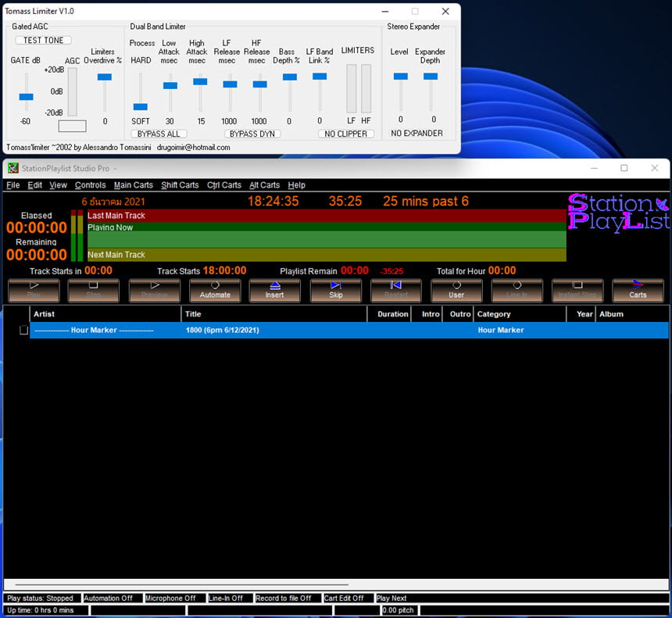Click the High Attack msec slider
The width and height of the screenshot is (672, 618).
(x=200, y=81)
